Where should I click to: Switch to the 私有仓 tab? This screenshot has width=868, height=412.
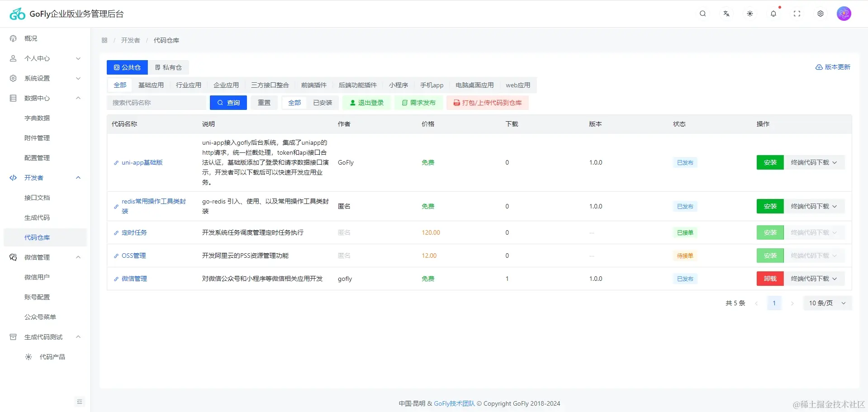[168, 67]
